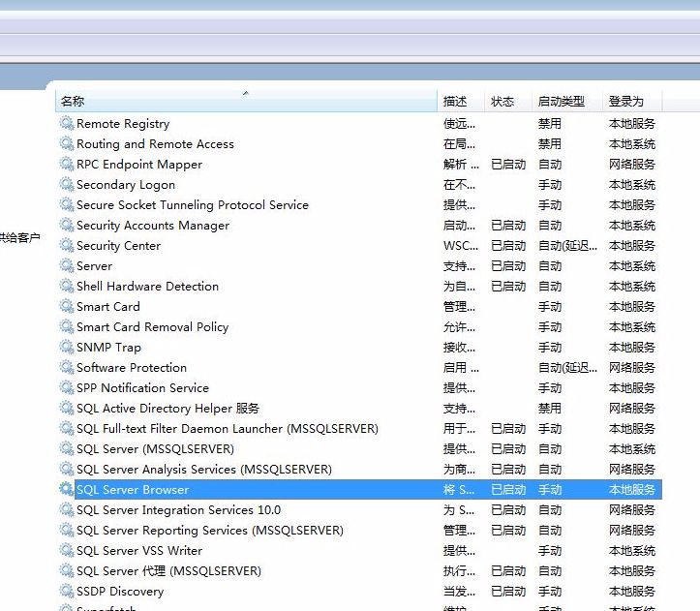Select the SNMP Trap service name

click(x=108, y=348)
